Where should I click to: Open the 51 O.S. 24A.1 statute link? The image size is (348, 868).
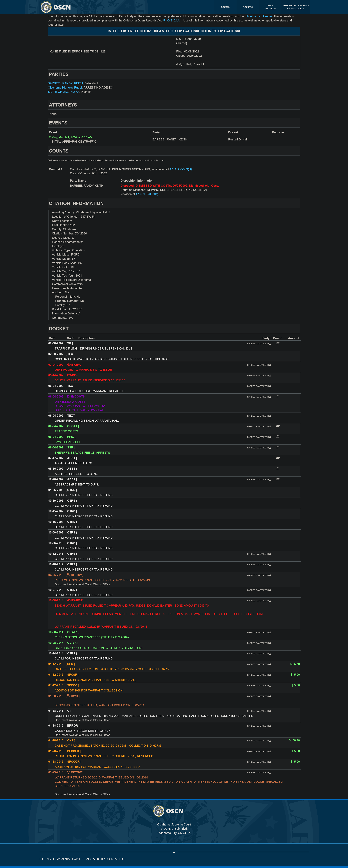[x=172, y=20]
